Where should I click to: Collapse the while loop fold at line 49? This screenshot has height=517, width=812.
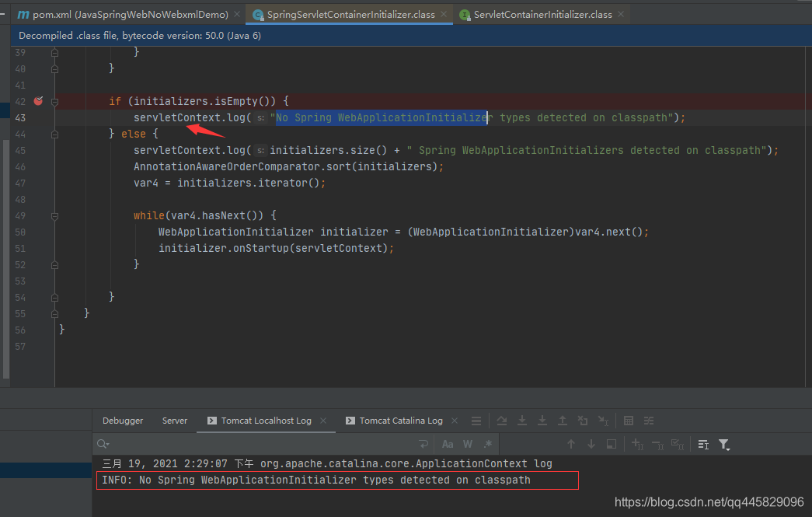(54, 215)
